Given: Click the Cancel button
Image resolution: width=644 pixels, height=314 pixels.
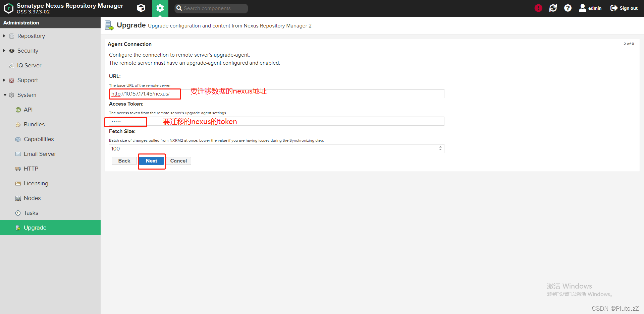Looking at the screenshot, I should pos(178,161).
